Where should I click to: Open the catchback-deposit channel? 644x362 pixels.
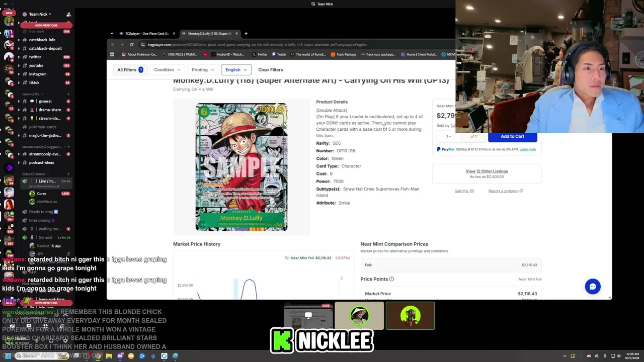pos(45,48)
